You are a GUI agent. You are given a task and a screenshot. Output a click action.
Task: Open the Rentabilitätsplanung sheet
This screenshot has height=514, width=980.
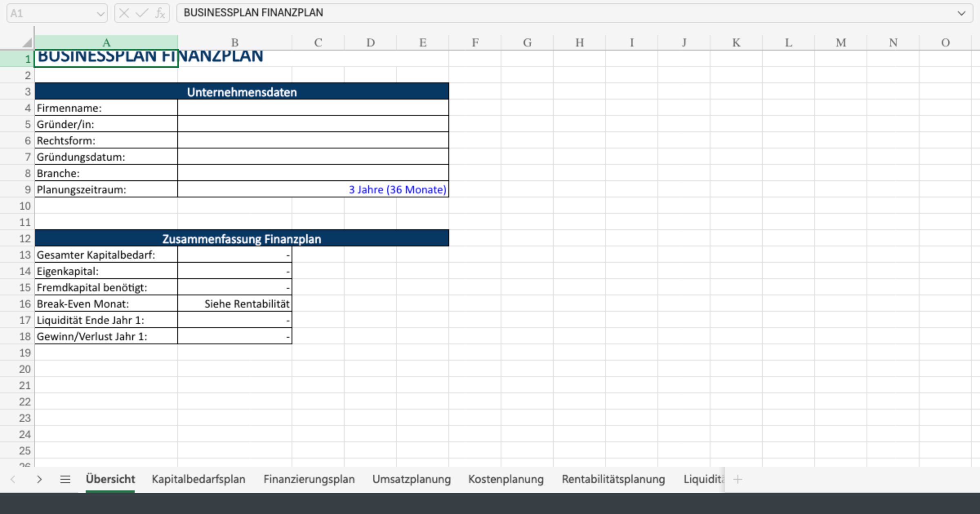[614, 479]
